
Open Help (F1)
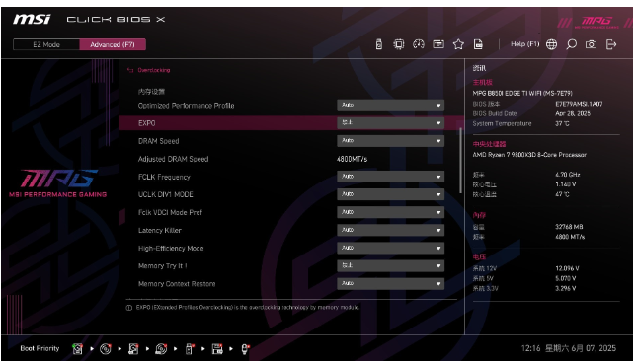click(x=524, y=44)
